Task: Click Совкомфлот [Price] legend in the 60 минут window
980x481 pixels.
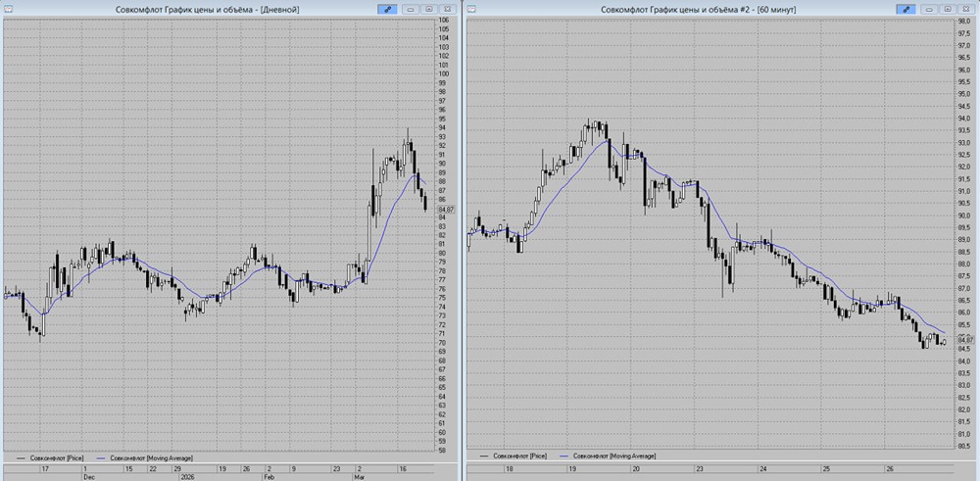Action: coord(513,457)
